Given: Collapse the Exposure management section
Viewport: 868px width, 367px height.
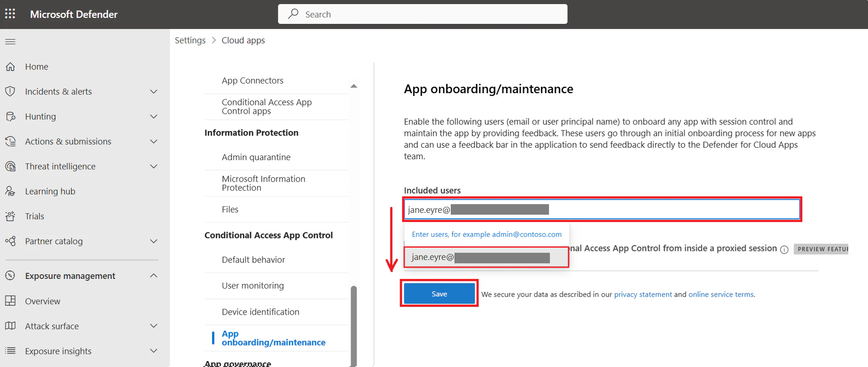Looking at the screenshot, I should [x=154, y=276].
